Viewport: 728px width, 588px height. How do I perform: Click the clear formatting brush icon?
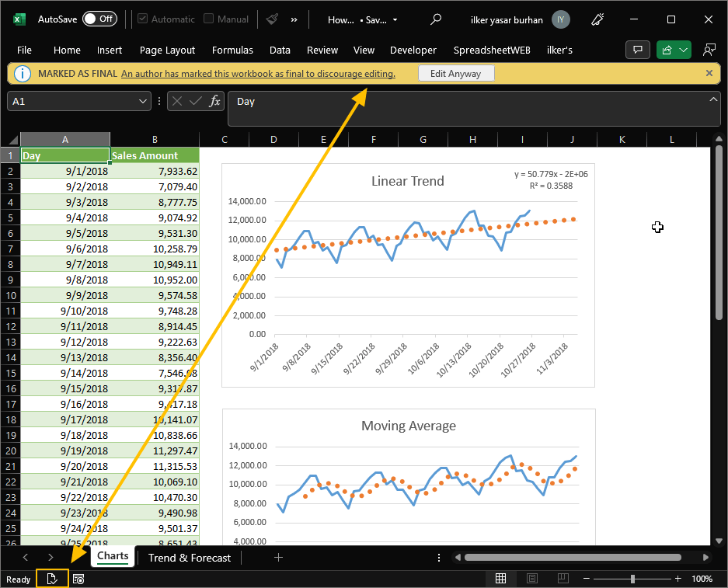coord(272,19)
